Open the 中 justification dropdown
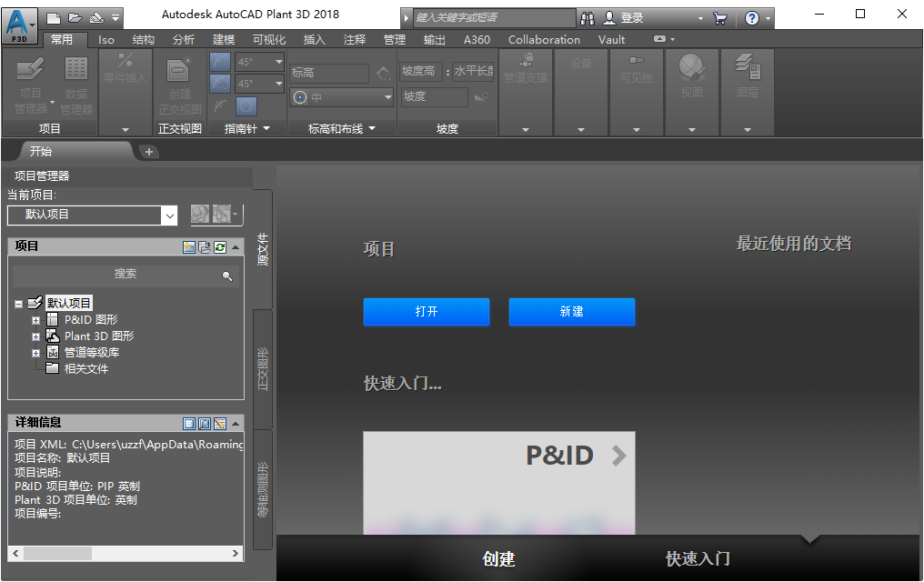Screen dimensions: 924x582 point(341,97)
